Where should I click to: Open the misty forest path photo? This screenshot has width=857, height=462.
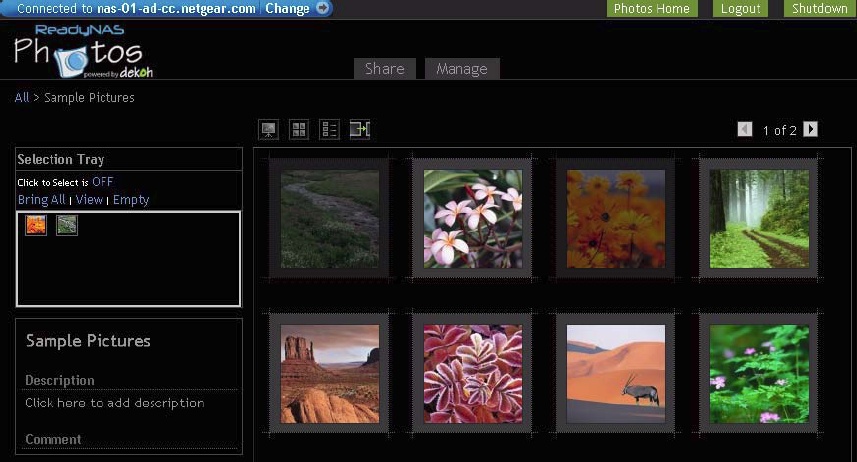(759, 219)
